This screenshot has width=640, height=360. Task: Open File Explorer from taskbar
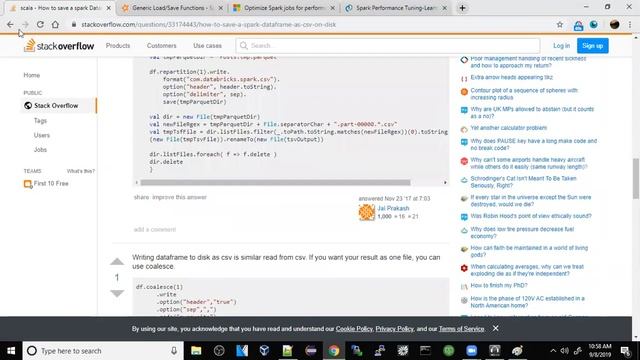(196, 351)
